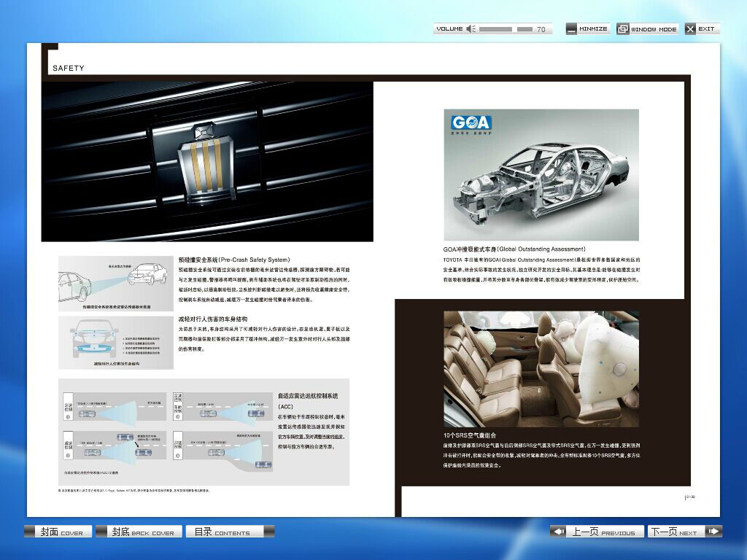Click the volume slider bar
This screenshot has height=560, width=747.
coord(505,29)
